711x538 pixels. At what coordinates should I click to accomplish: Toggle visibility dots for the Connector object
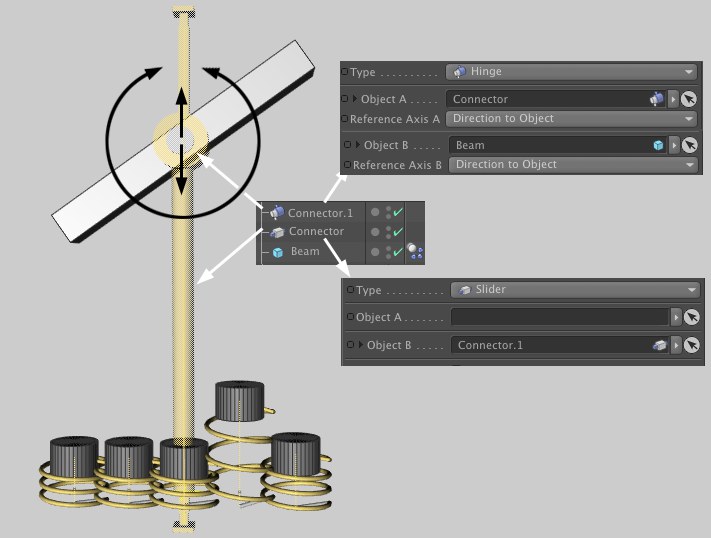coord(387,232)
